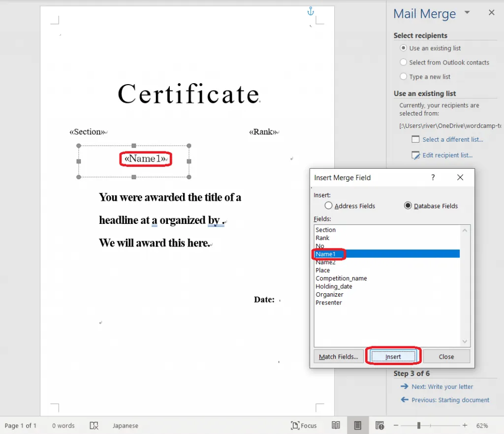Click the anchor icon at page top
This screenshot has width=504, height=434.
(310, 11)
